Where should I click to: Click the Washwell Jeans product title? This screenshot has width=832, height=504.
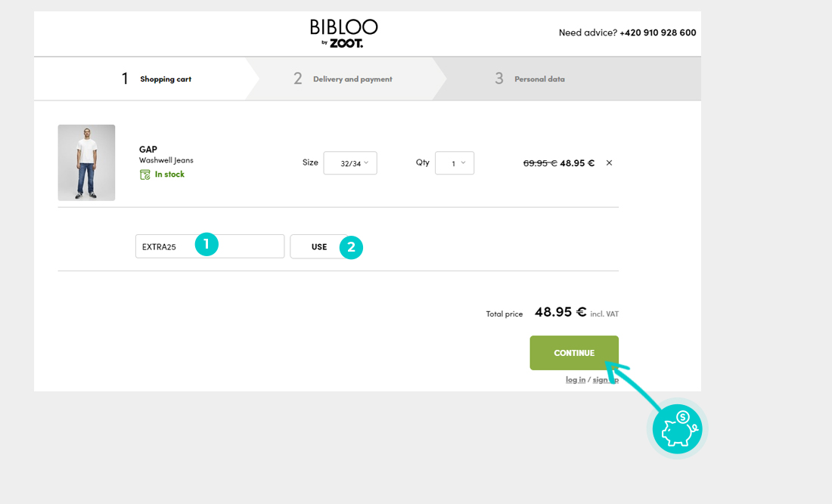pos(166,160)
